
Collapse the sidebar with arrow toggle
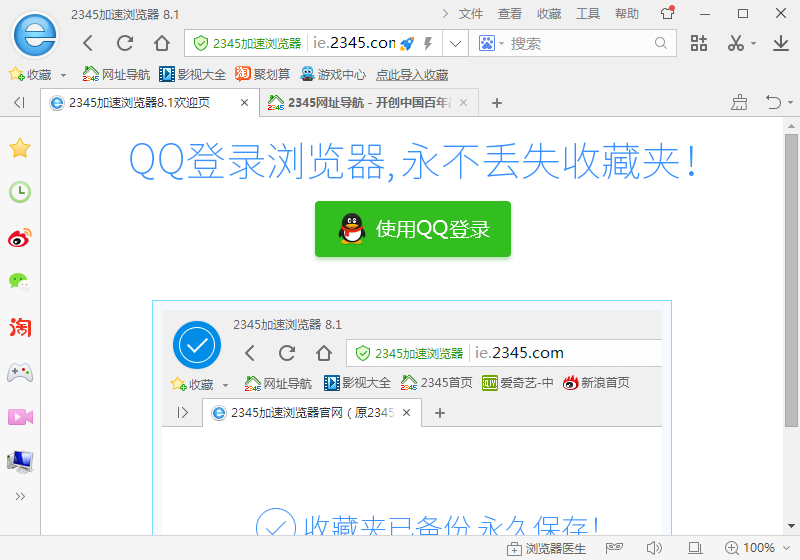pyautogui.click(x=19, y=103)
